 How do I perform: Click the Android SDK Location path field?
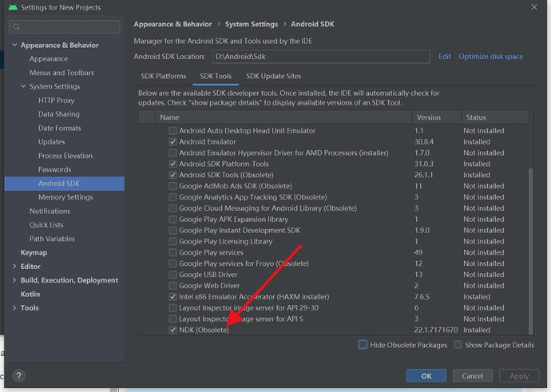coord(319,57)
